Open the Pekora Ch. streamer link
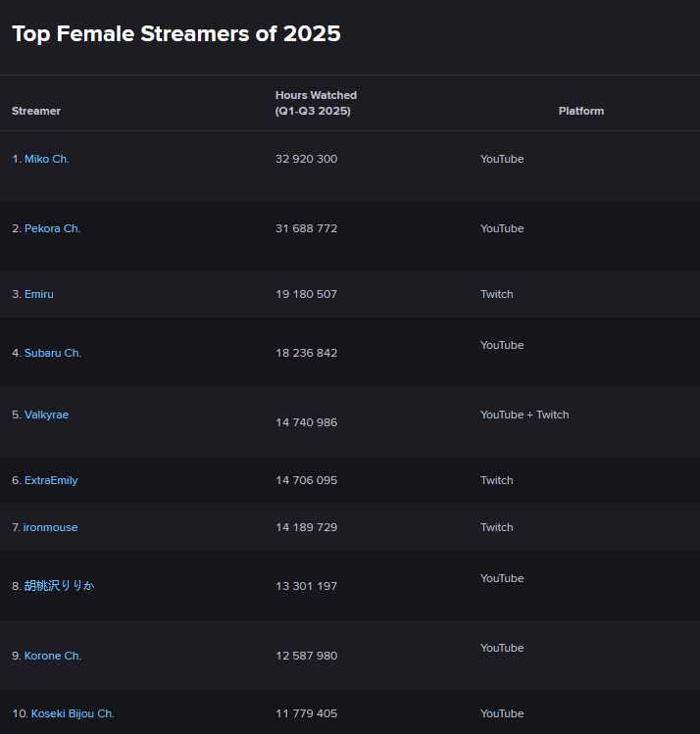The width and height of the screenshot is (700, 734). pos(52,228)
